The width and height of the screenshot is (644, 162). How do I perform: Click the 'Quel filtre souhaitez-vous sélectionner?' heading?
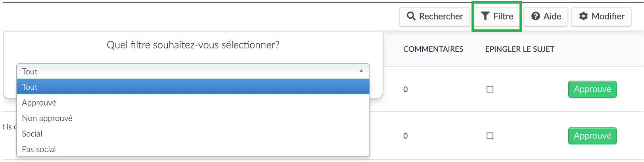click(x=193, y=45)
